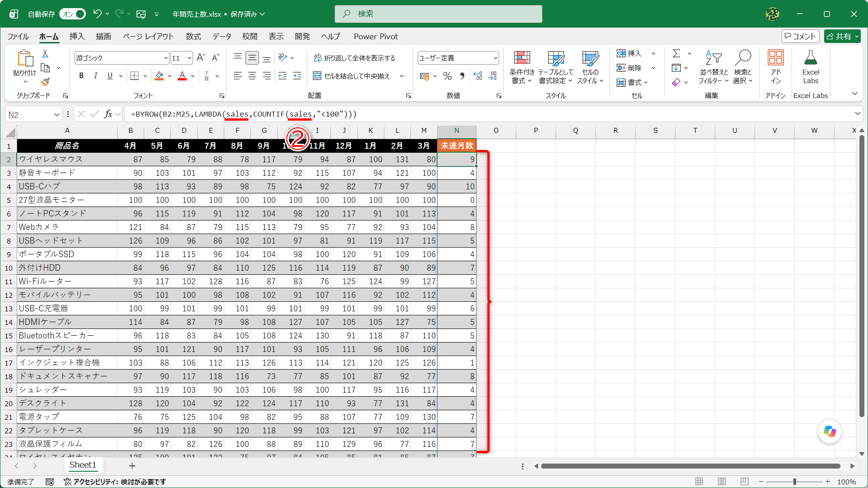Switch to the データ tab
The width and height of the screenshot is (868, 488).
222,37
